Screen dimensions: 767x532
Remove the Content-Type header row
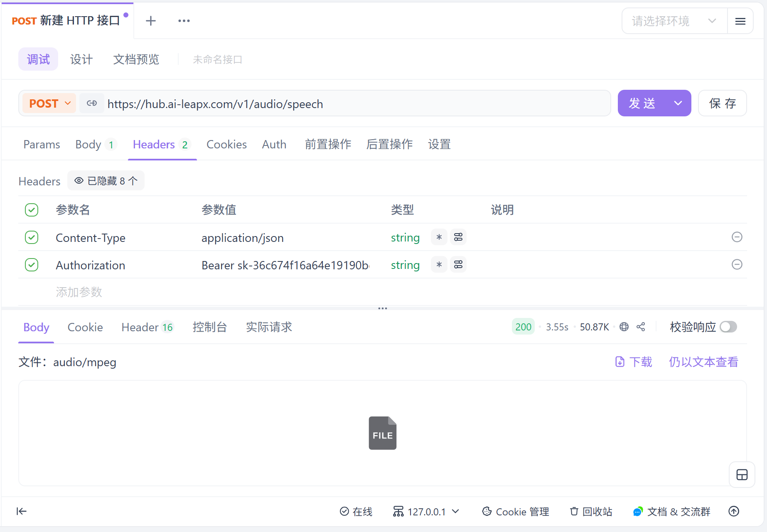(x=737, y=237)
